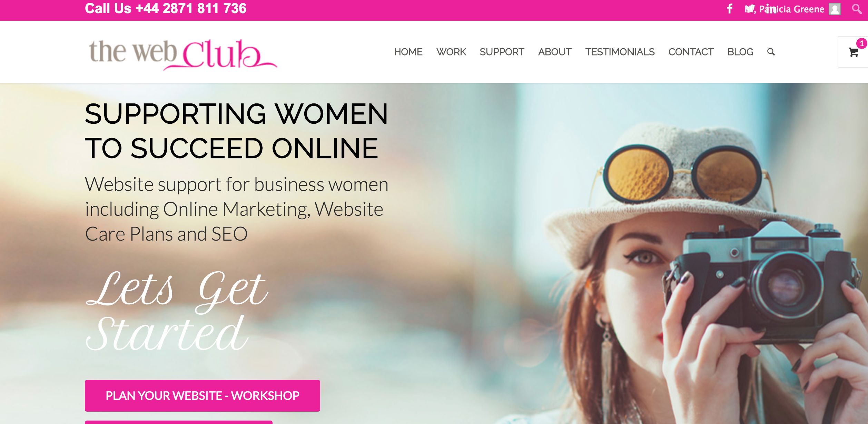
Task: Open the search icon beside BLOG
Action: point(771,52)
